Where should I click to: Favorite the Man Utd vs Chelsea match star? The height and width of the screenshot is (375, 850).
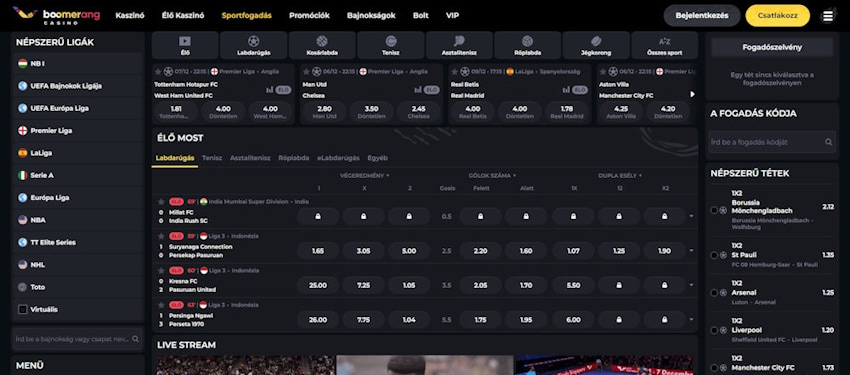(306, 72)
